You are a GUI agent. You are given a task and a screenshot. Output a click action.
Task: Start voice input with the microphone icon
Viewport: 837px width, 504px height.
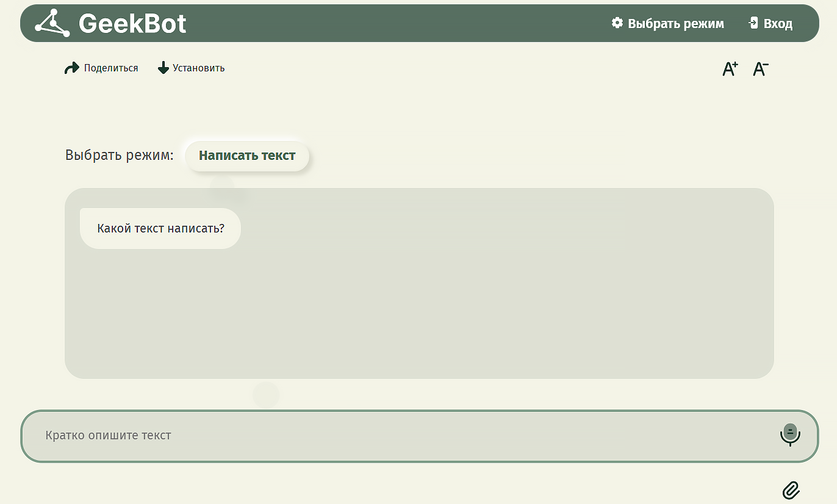pyautogui.click(x=790, y=434)
